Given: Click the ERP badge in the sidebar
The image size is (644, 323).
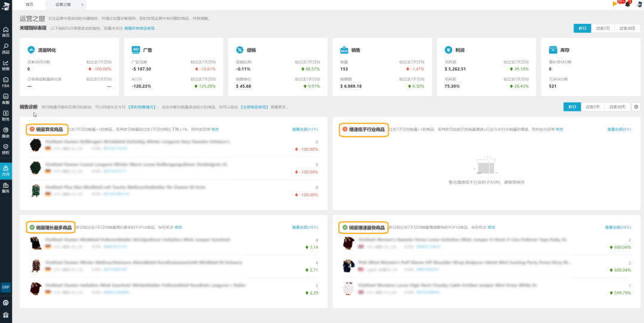Looking at the screenshot, I should coord(6,287).
